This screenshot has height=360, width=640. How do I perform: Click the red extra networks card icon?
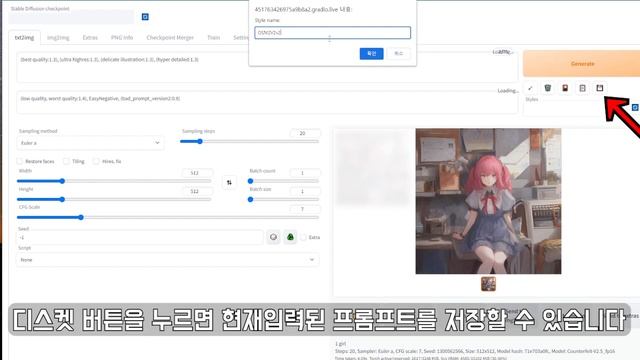pos(565,88)
